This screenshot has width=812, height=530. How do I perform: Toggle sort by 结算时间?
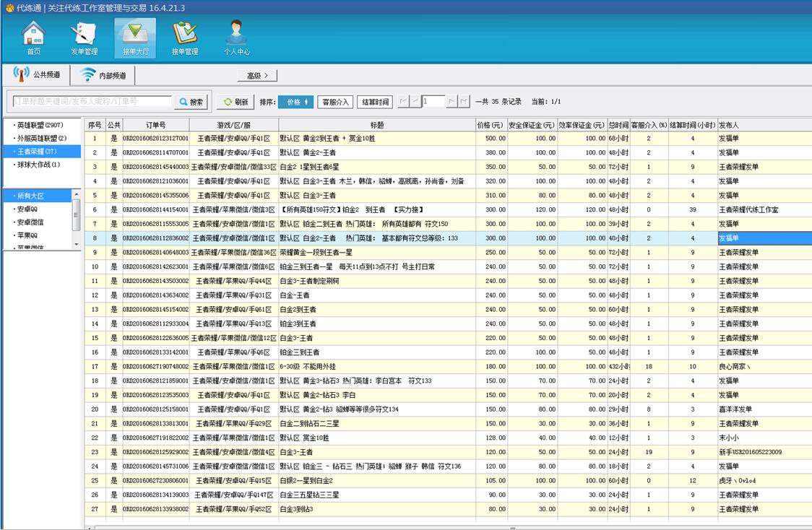tap(375, 102)
